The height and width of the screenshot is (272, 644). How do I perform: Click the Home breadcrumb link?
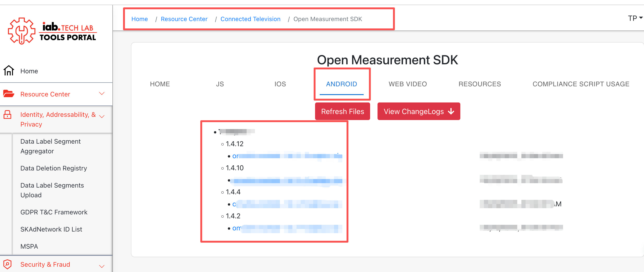coord(139,19)
